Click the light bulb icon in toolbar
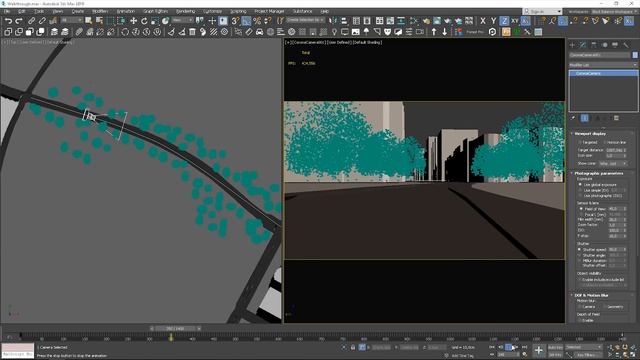The image size is (640, 360). click(x=334, y=32)
